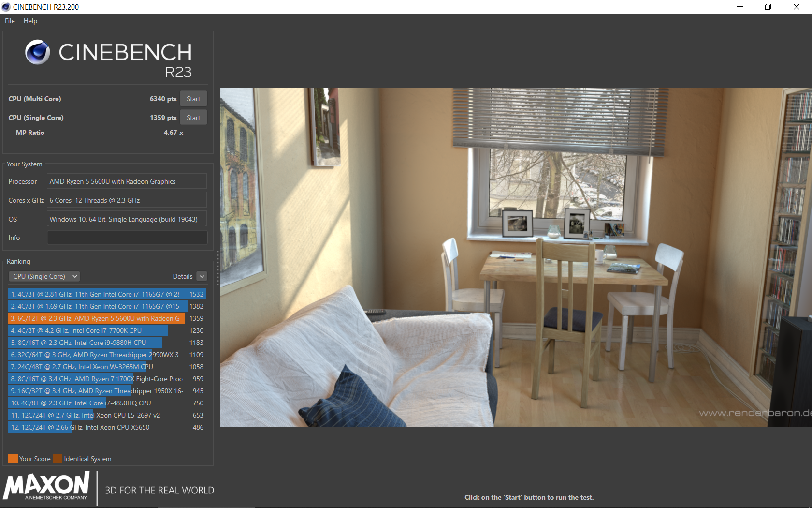Select ranking row 4 Intel Core i7-7700K
This screenshot has width=812, height=508.
click(x=107, y=330)
